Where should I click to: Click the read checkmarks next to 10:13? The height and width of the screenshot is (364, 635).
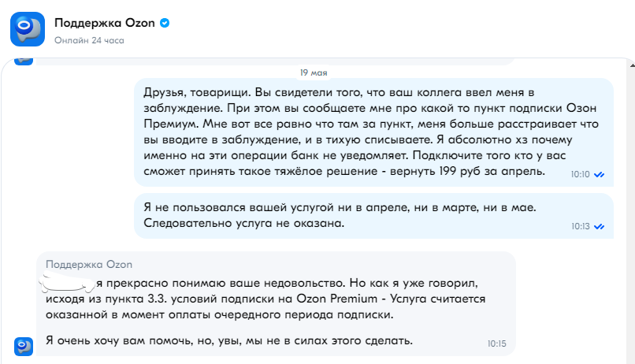[599, 226]
